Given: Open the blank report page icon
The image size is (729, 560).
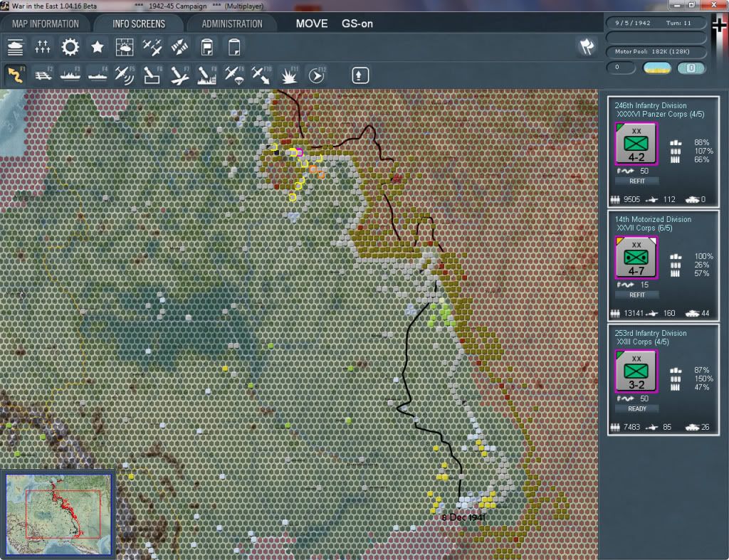Looking at the screenshot, I should 234,48.
